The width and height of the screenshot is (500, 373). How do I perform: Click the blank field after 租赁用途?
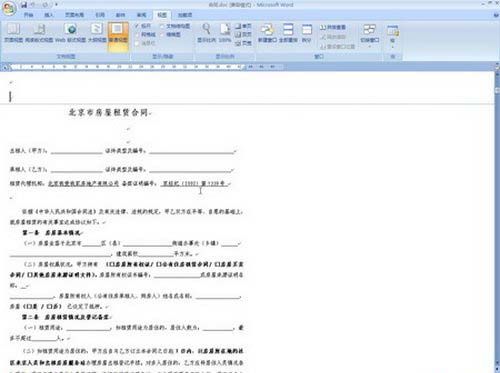point(89,328)
